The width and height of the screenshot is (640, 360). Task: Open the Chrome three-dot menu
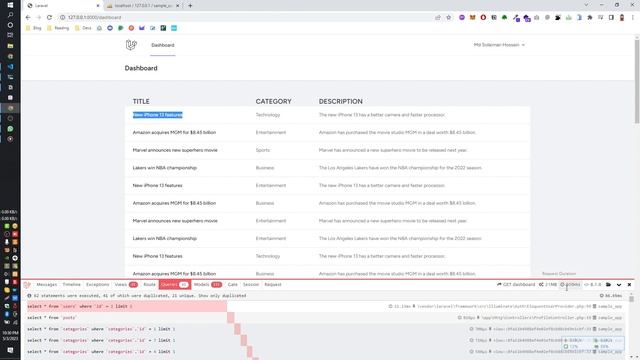tap(633, 18)
